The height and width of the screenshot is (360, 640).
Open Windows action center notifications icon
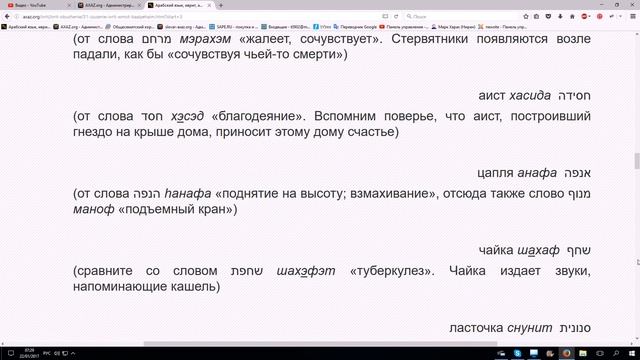point(11,353)
